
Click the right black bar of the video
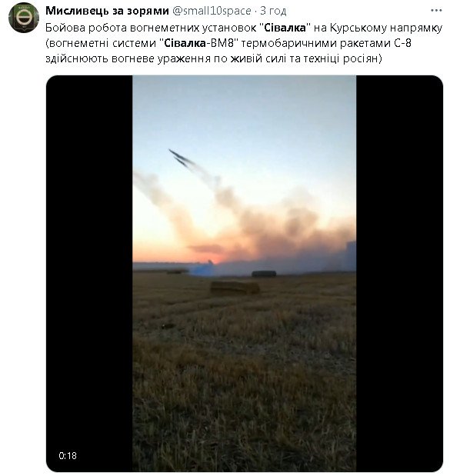point(399,273)
